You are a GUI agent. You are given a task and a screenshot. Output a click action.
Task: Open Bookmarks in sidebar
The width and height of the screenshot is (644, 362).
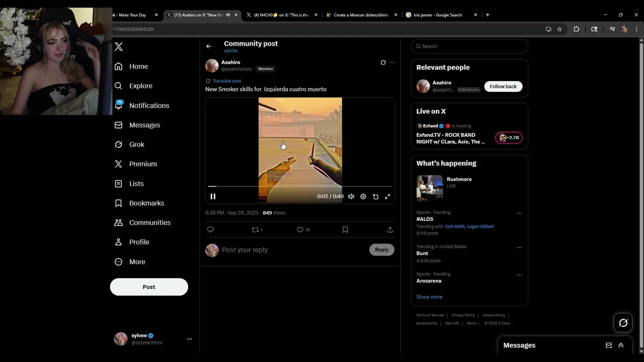[139, 203]
